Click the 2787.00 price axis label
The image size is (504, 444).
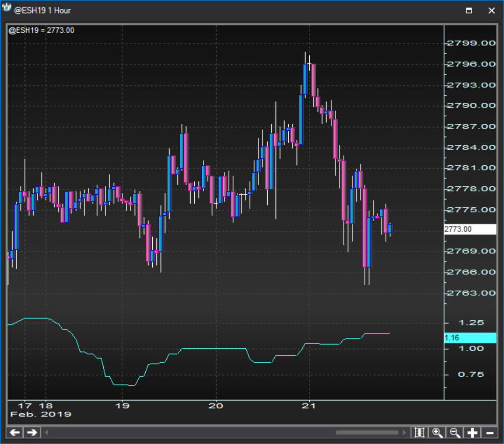(x=471, y=127)
